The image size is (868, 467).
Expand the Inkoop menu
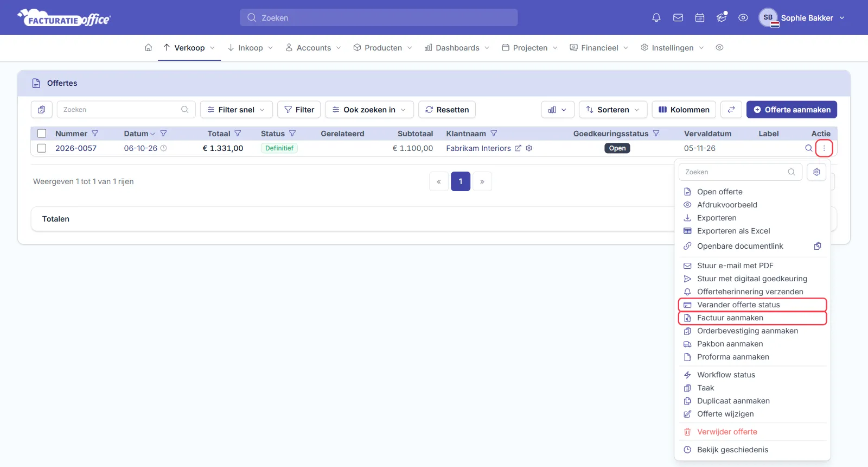pos(250,48)
